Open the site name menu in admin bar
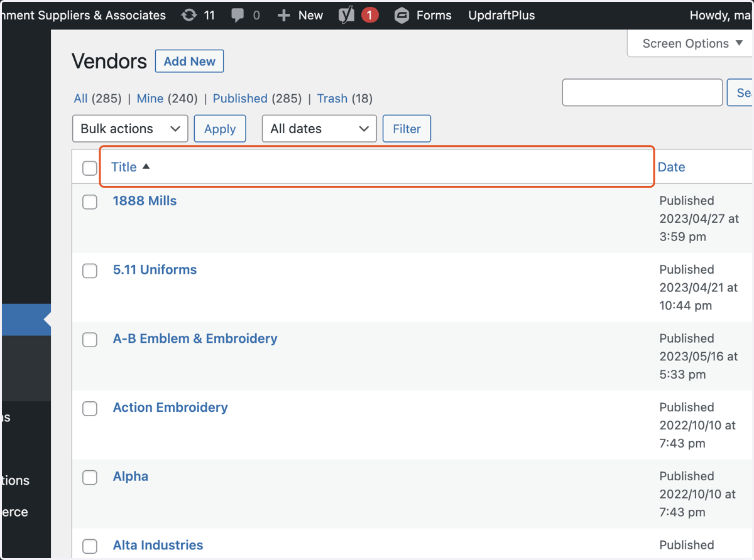The image size is (754, 560). point(84,15)
